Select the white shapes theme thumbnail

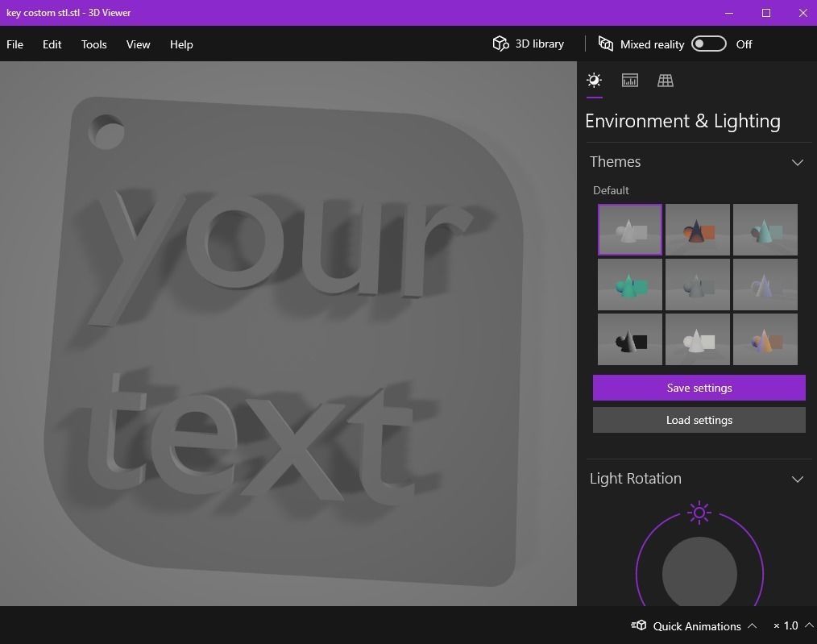coord(698,339)
